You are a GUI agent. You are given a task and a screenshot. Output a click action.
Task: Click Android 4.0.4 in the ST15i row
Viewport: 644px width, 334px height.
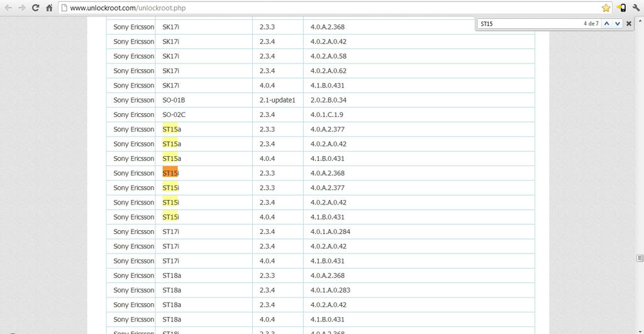267,217
